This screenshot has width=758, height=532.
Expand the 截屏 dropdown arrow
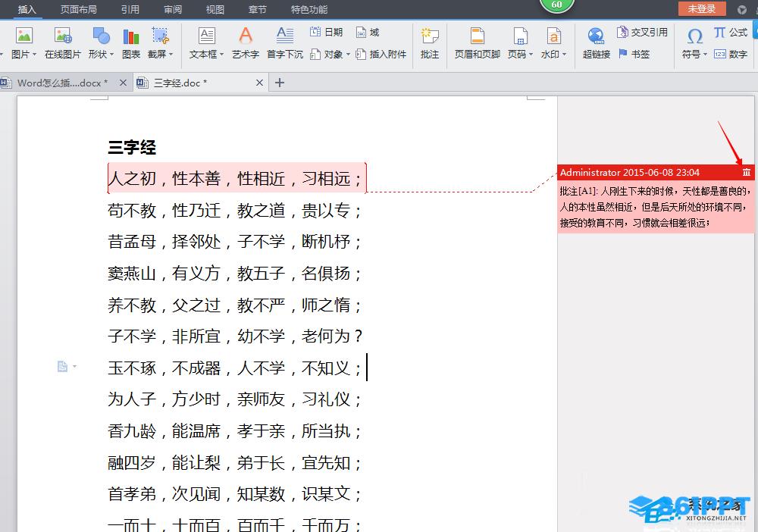click(171, 54)
